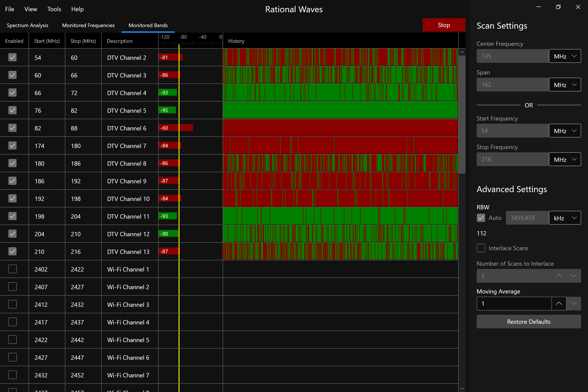Viewport: 588px width, 392px height.
Task: Click the Number of Scans increment arrow
Action: [x=559, y=276]
